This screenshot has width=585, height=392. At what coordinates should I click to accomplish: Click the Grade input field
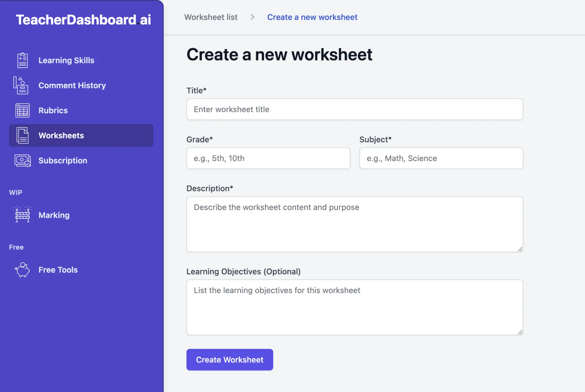coord(268,158)
